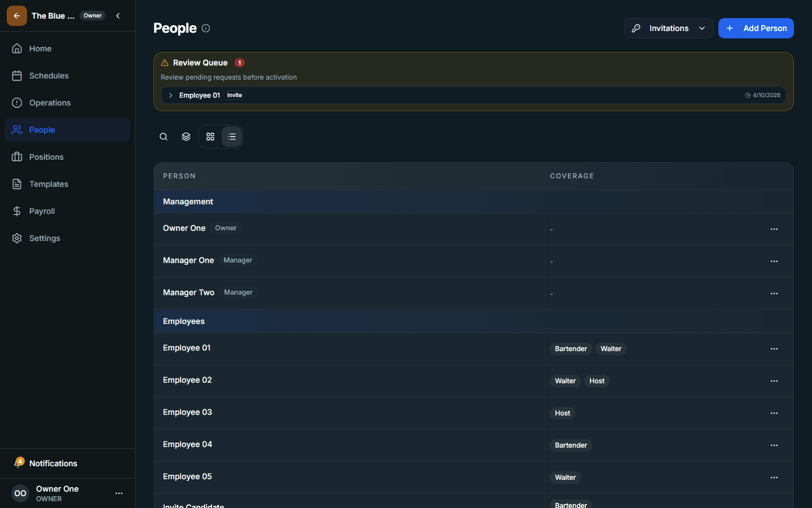812x508 pixels.
Task: Click the Host tag on Employee 02
Action: point(597,381)
